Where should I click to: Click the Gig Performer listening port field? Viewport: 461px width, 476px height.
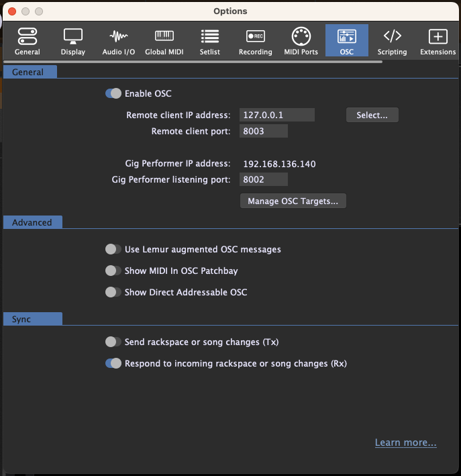click(263, 180)
